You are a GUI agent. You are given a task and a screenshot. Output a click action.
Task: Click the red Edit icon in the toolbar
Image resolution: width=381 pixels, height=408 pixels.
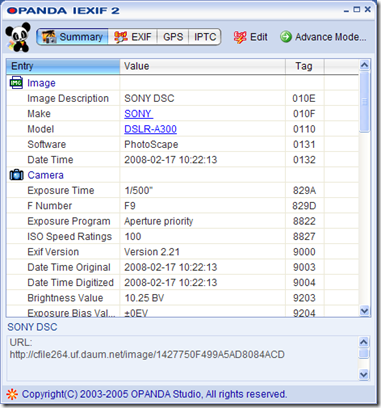[x=240, y=37]
